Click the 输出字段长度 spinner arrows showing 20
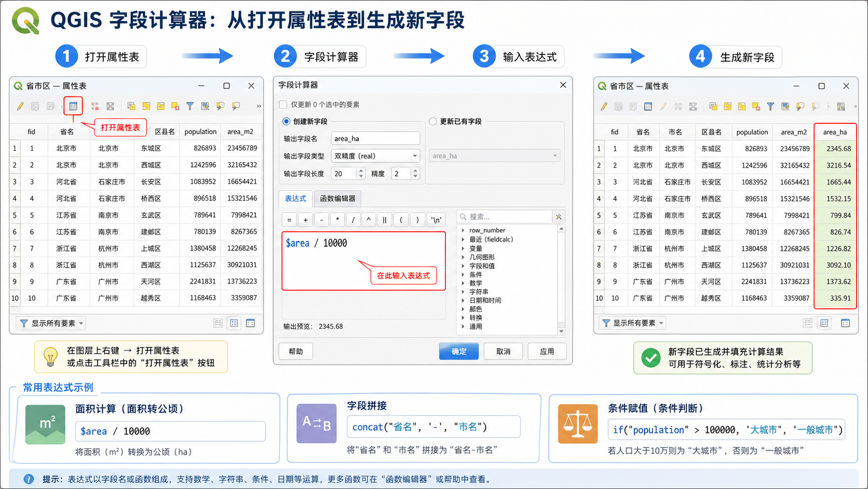This screenshot has width=868, height=489. [x=361, y=174]
